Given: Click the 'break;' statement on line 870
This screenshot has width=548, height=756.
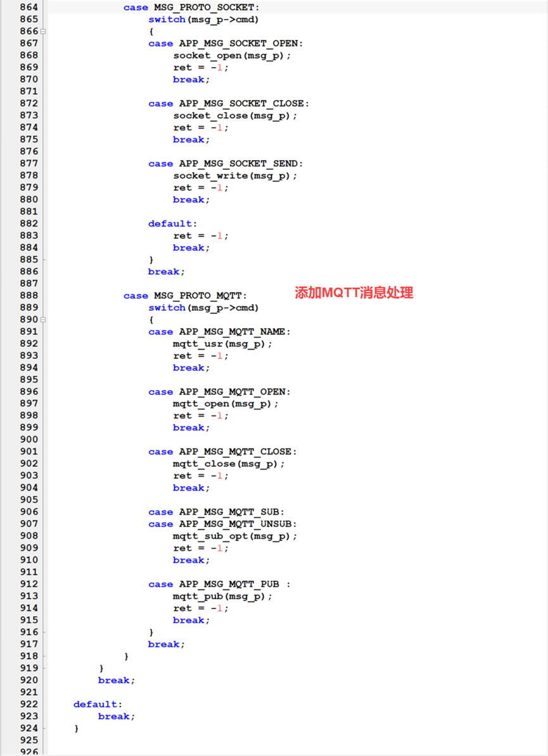Looking at the screenshot, I should point(191,80).
